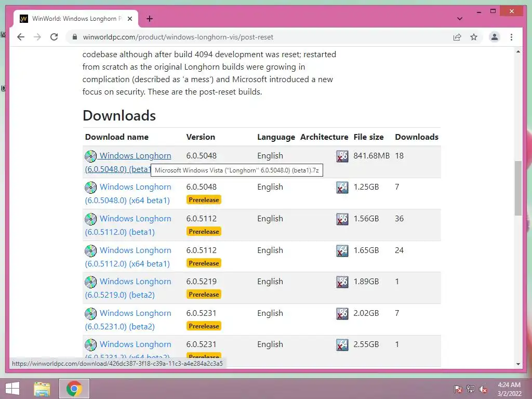The width and height of the screenshot is (532, 399).
Task: Bookmark this page with the star
Action: tap(474, 37)
